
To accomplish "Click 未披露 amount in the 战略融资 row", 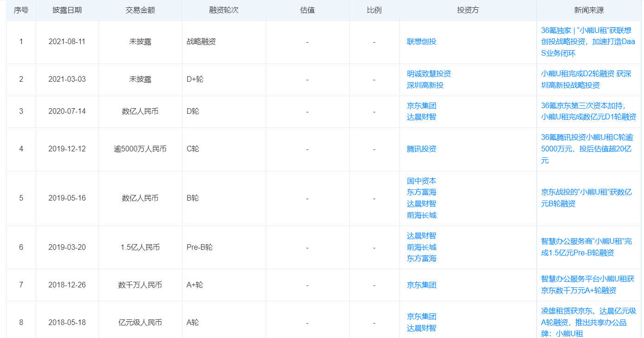I will pos(140,42).
